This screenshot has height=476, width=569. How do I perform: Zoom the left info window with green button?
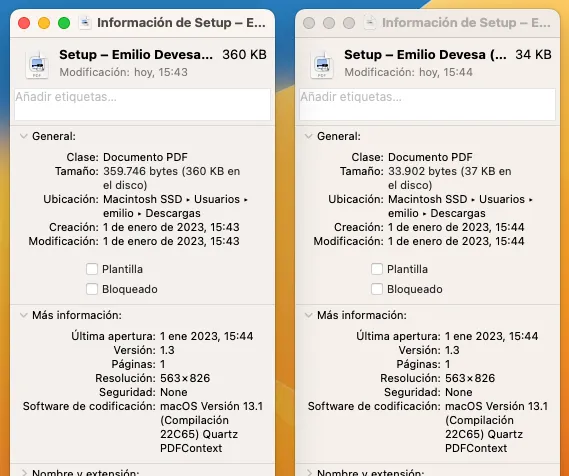click(x=64, y=23)
